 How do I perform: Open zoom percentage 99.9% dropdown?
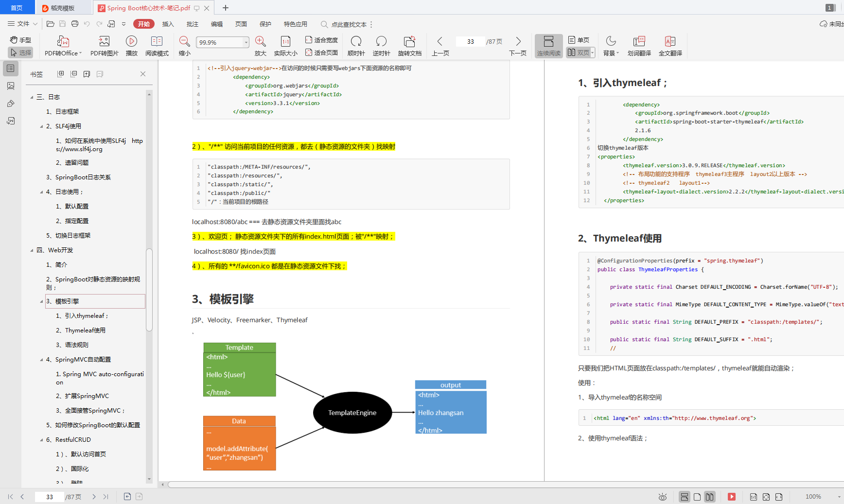(x=246, y=42)
